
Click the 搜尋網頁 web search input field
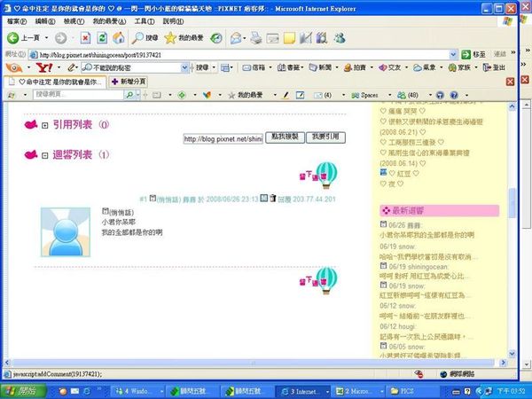[79, 95]
